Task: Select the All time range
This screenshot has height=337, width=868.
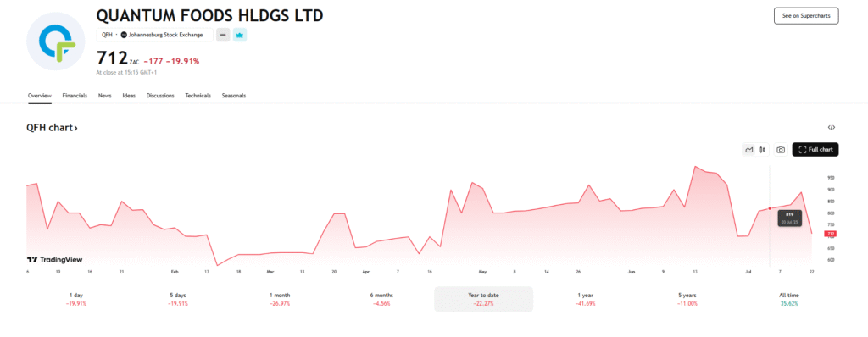Action: [789, 300]
